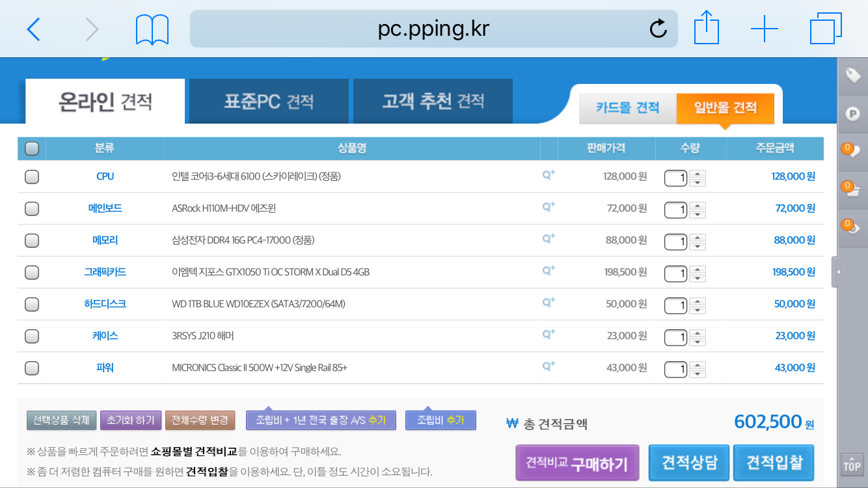This screenshot has height=488, width=868.
Task: Add 조립비 + 1년 전국 출장 A/S
Action: coord(321,420)
